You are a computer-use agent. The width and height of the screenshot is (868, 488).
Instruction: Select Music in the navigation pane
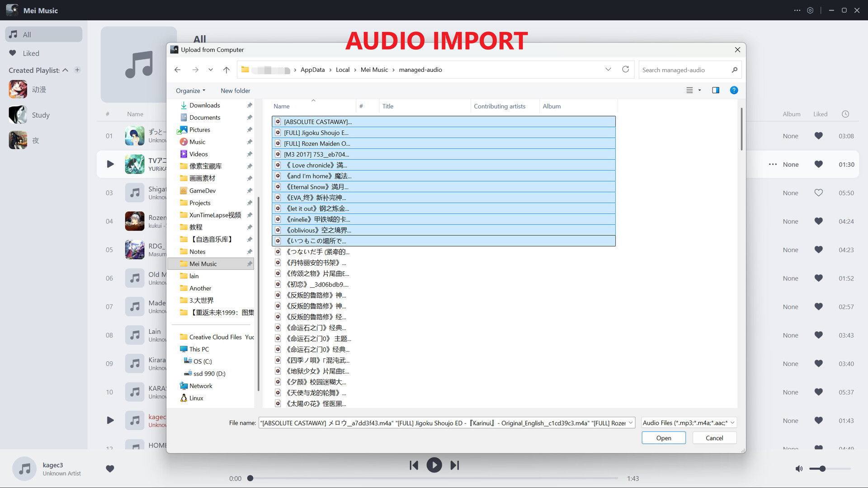tap(197, 142)
